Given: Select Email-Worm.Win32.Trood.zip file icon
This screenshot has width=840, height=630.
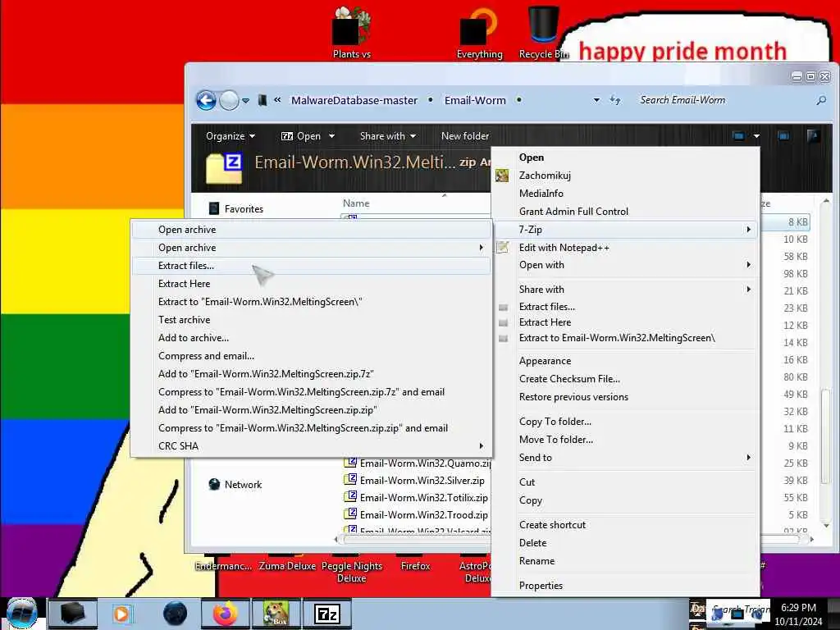Looking at the screenshot, I should (x=350, y=514).
